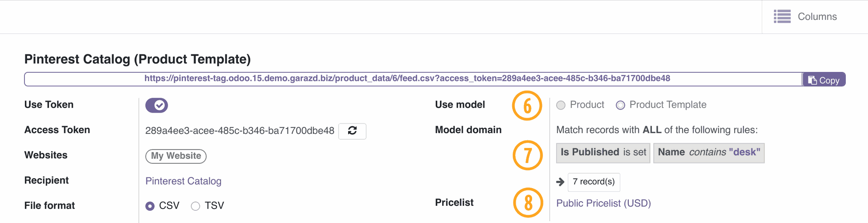
Task: Click the Copy button
Action: [x=824, y=80]
